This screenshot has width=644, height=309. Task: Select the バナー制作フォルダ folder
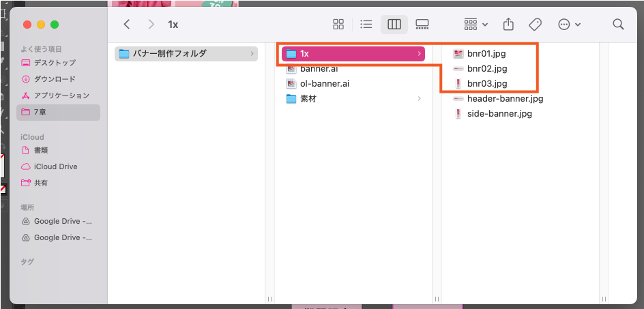186,53
